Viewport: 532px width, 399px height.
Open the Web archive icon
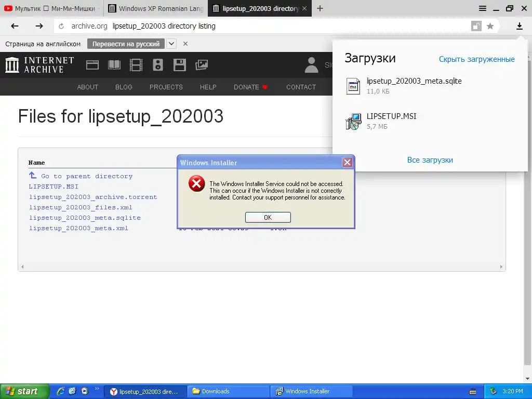(92, 65)
